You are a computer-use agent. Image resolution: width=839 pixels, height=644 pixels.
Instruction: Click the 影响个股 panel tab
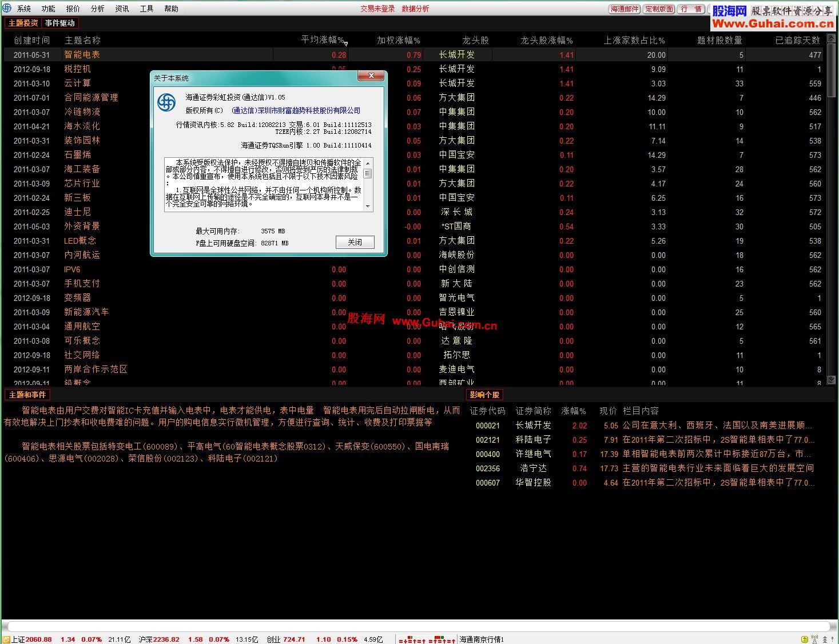(484, 395)
